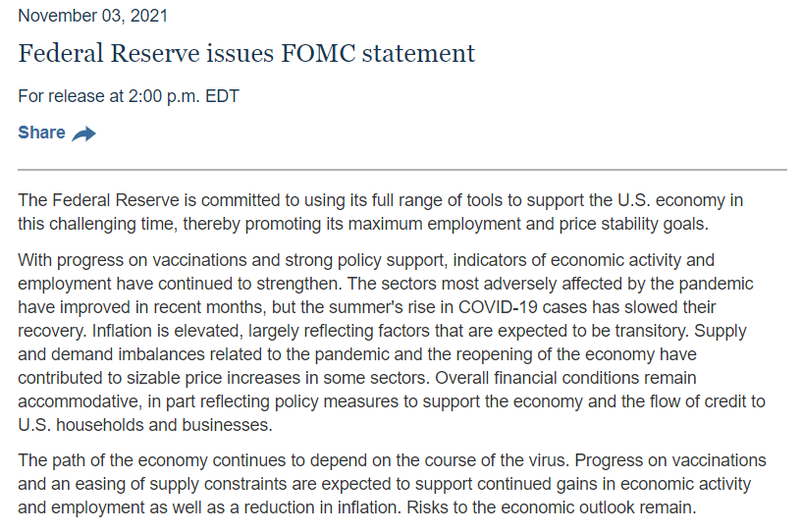This screenshot has height=532, width=802.
Task: Click the horizontal divider below Share
Action: tap(402, 170)
